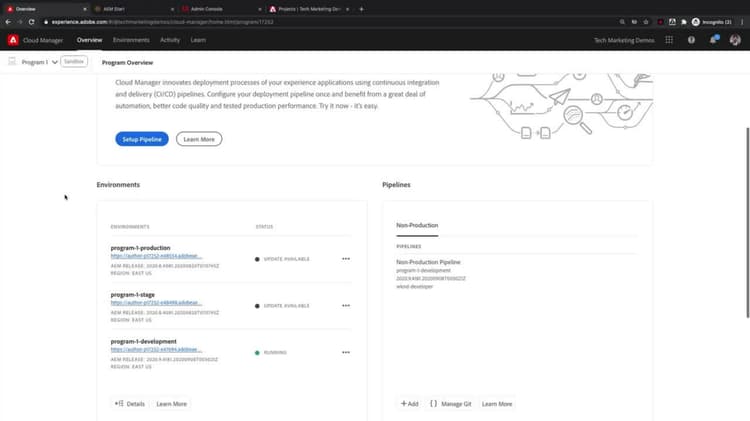This screenshot has width=750, height=421.
Task: Click the Non-Production Pipeline entry
Action: [428, 262]
